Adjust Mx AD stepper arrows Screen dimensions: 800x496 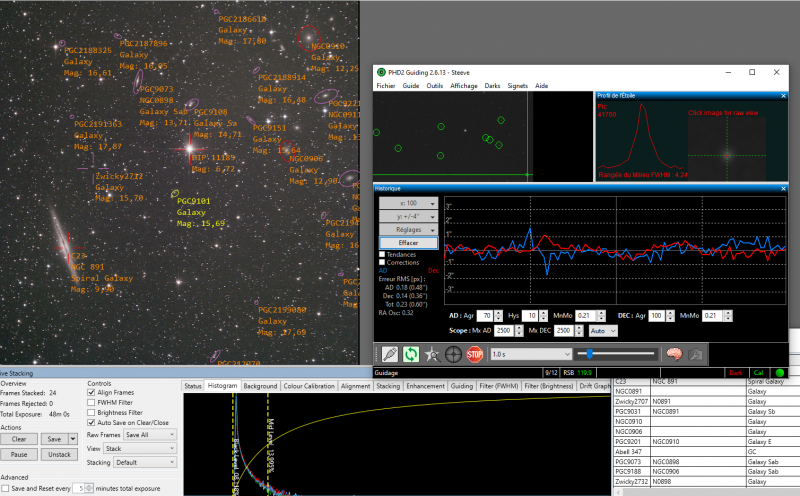pyautogui.click(x=519, y=331)
